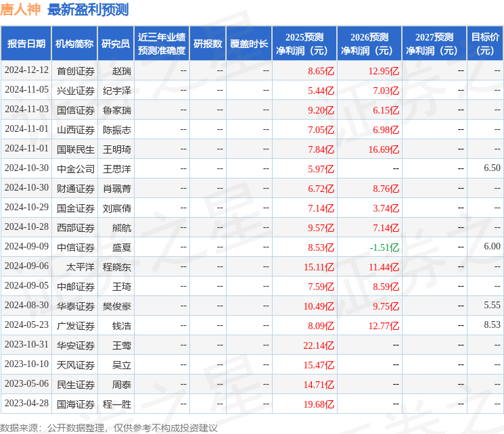Select the 广发证券 institution cell

76,326
